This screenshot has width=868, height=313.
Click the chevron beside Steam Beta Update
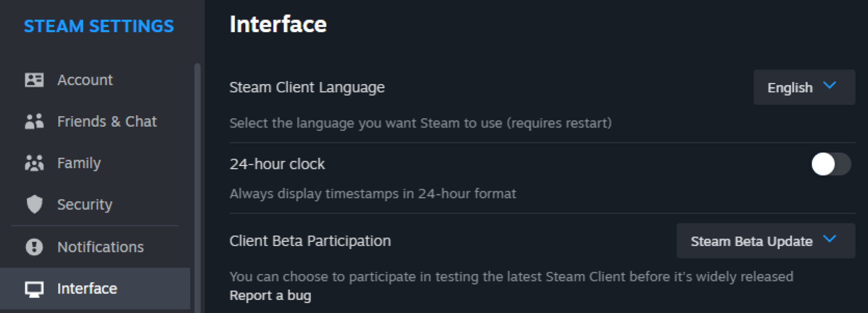pyautogui.click(x=829, y=239)
